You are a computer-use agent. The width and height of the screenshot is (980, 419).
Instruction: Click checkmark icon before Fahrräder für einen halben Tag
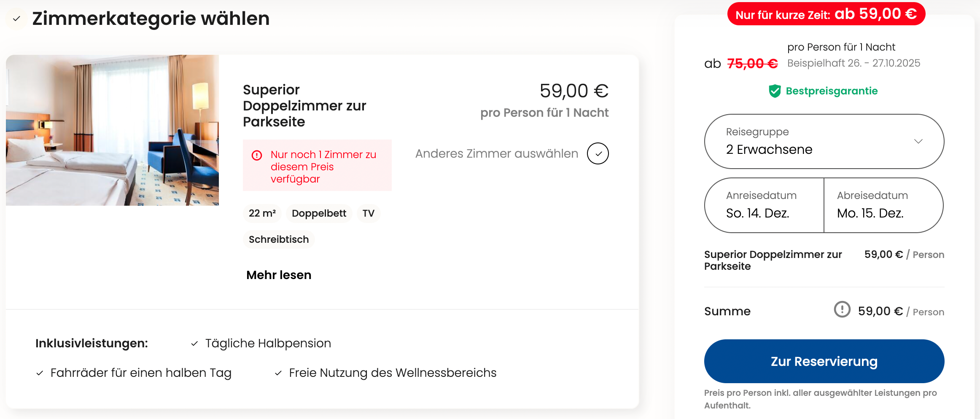[x=40, y=373]
